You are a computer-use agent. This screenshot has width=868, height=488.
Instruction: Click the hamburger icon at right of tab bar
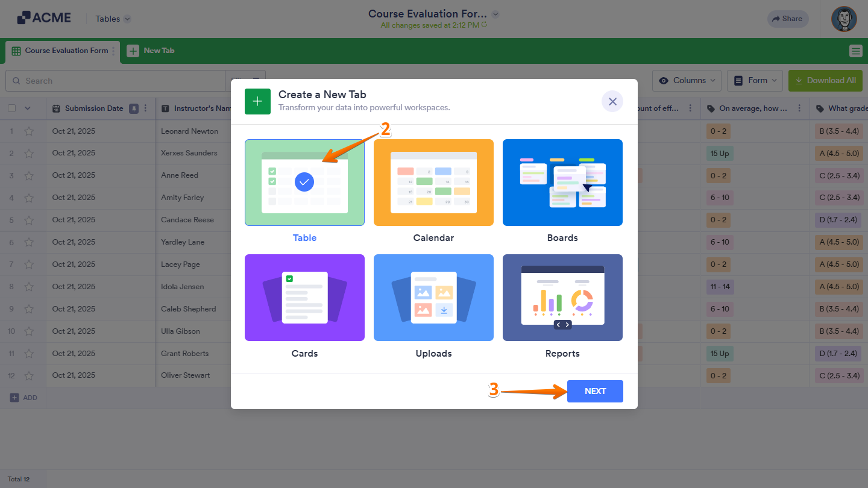click(x=856, y=51)
